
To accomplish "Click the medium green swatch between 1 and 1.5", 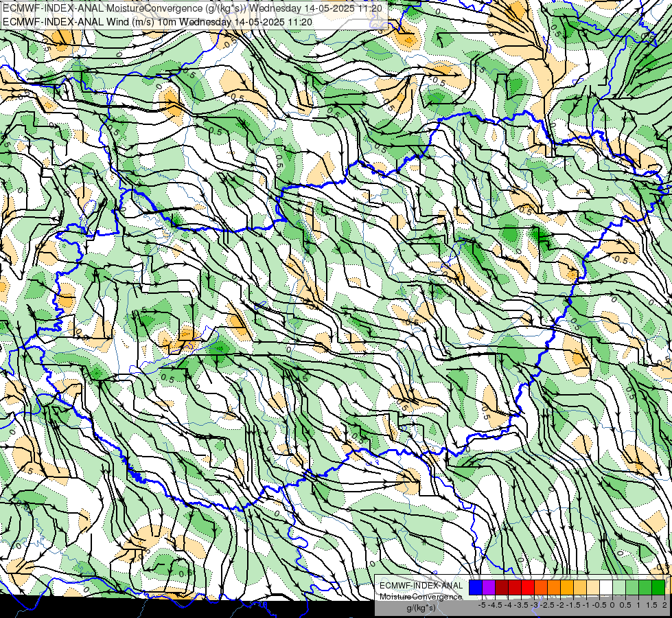I will coord(645,588).
